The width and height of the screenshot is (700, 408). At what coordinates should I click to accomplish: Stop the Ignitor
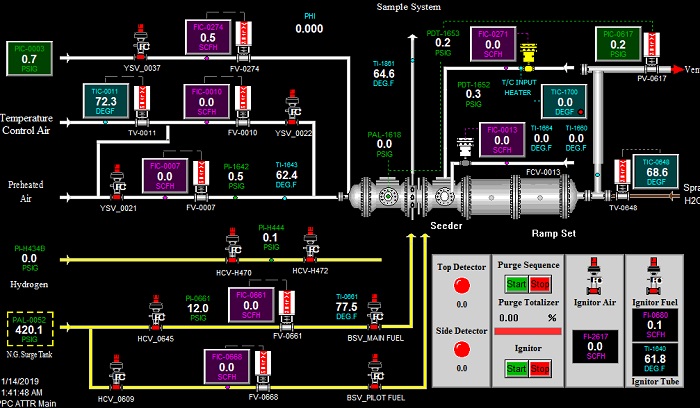pos(540,369)
